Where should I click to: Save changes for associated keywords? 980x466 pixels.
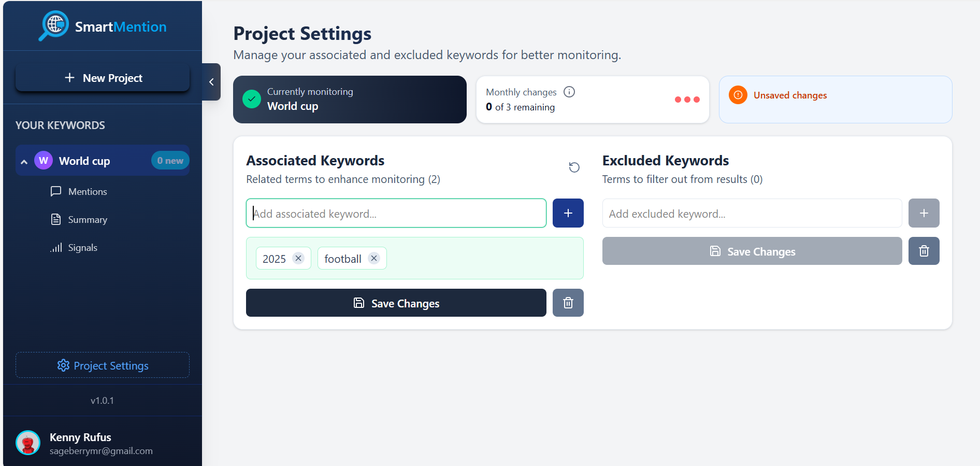coord(396,303)
